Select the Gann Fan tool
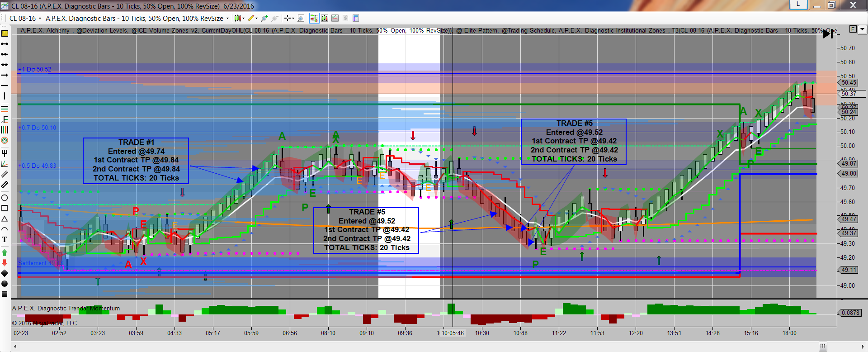 click(x=5, y=163)
